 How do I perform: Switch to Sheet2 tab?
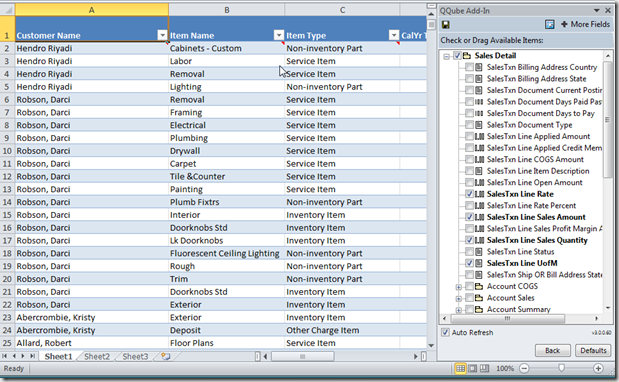(x=97, y=357)
